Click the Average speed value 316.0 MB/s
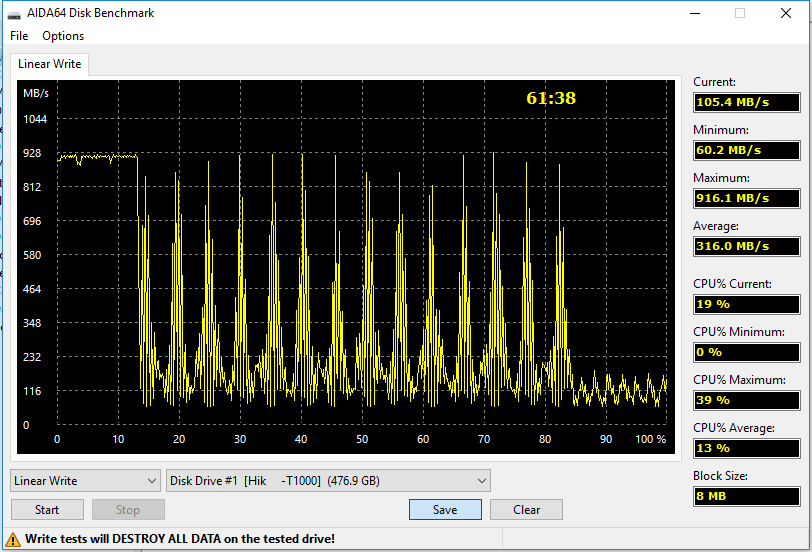This screenshot has height=552, width=812. coord(747,246)
